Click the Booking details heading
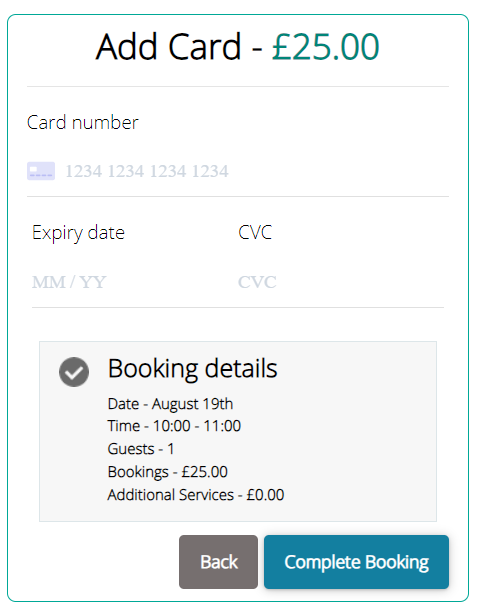Screen dimensions: 478x609 [193, 368]
